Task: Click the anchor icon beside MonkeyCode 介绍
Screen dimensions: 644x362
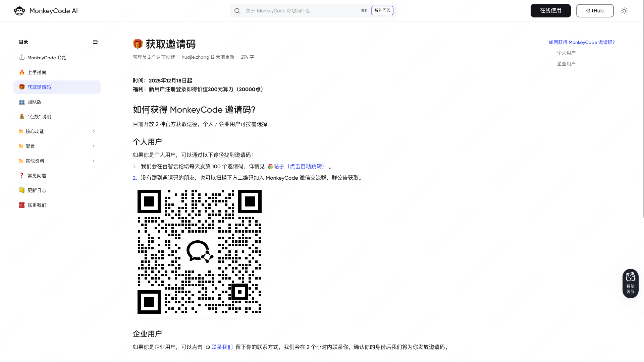Action: 22,57
